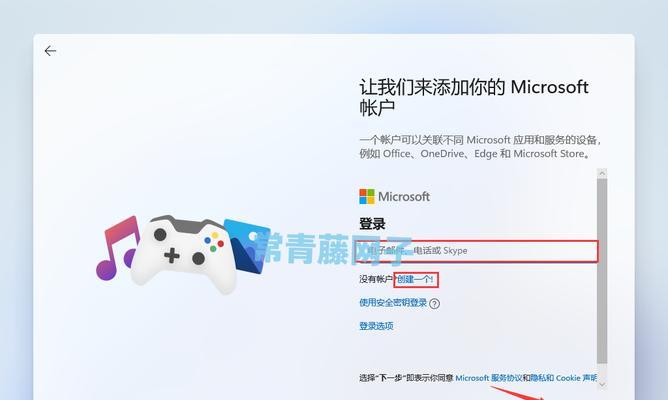The width and height of the screenshot is (668, 400).
Task: Click the four-color Microsoft logo
Action: point(367,196)
